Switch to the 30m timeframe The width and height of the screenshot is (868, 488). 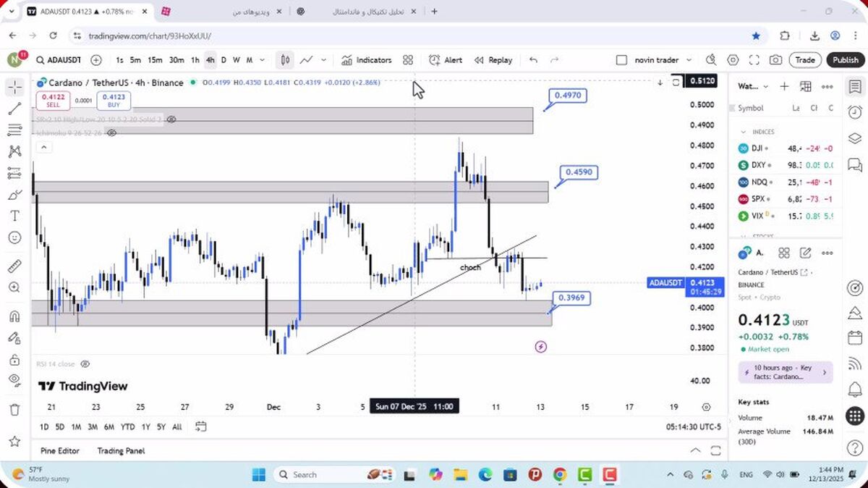176,60
